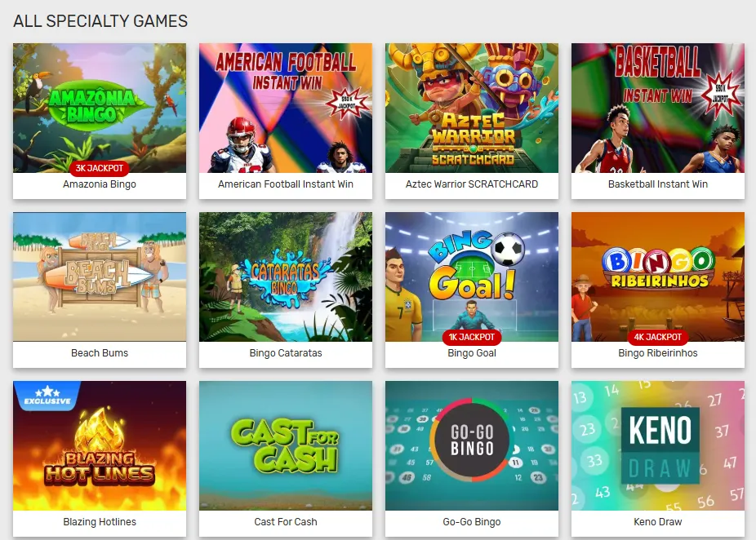This screenshot has width=756, height=540.
Task: Open the Bingo Goal soccer game tile
Action: coord(472,277)
